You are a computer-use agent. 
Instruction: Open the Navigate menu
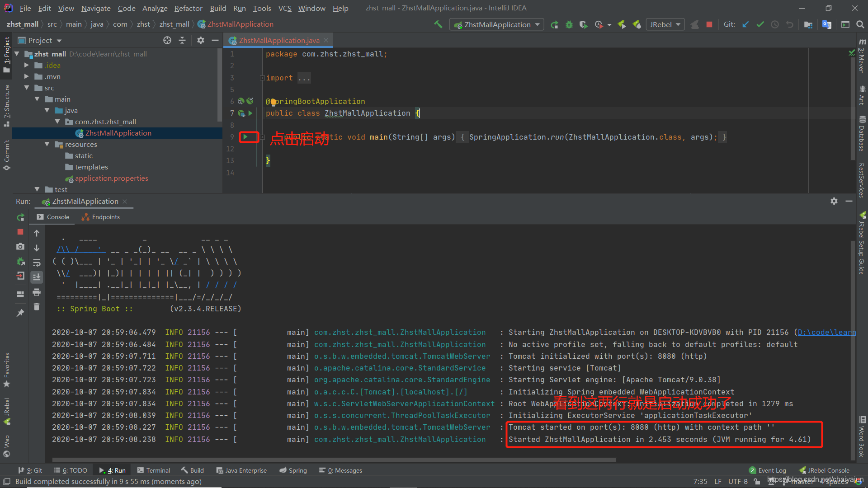(96, 8)
